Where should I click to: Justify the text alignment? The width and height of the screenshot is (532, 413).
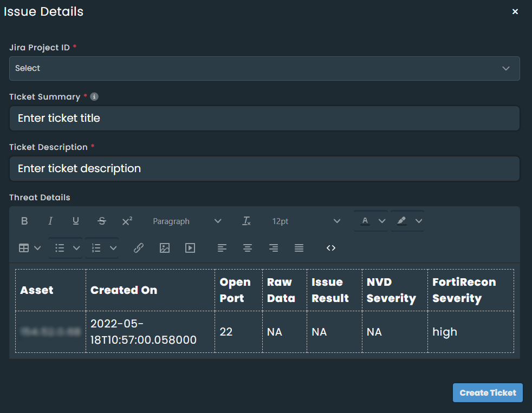click(x=299, y=248)
